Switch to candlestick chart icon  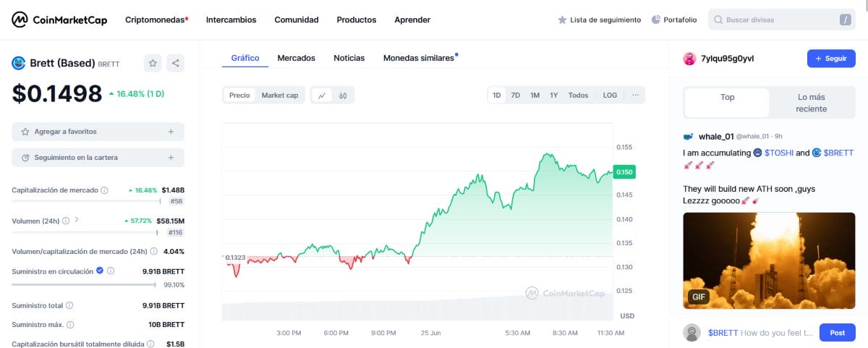point(343,95)
